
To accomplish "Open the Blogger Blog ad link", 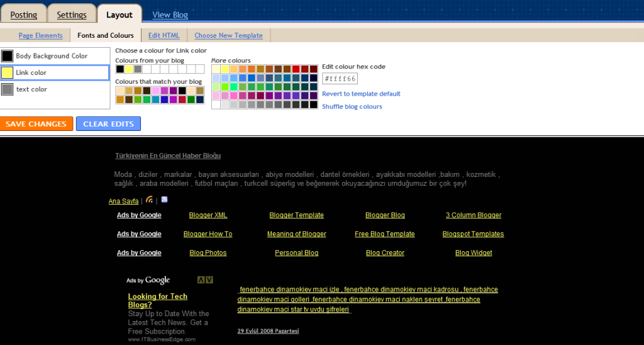I will coord(385,215).
